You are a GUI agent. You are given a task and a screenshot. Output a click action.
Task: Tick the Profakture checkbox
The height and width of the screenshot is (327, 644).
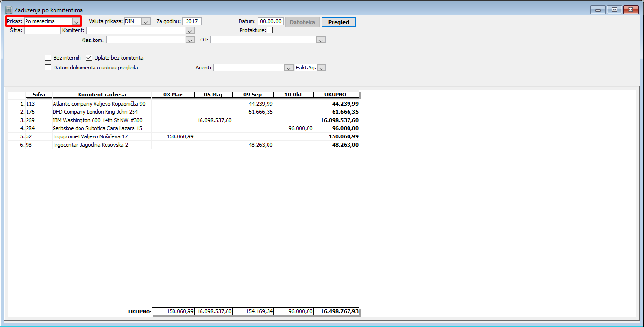269,30
